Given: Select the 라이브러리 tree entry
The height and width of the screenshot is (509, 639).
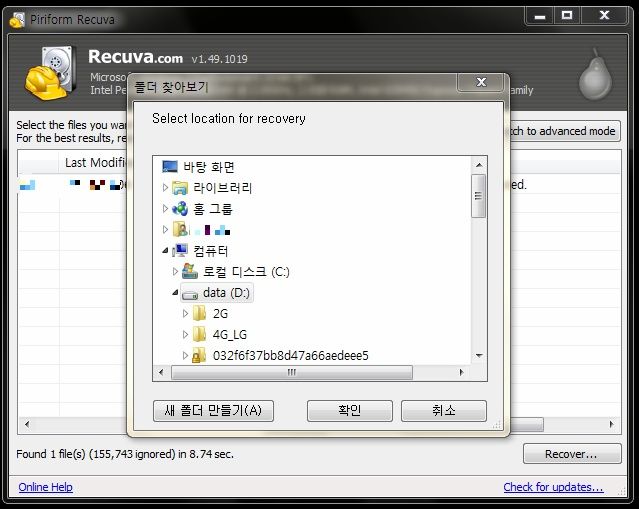Looking at the screenshot, I should coord(223,188).
